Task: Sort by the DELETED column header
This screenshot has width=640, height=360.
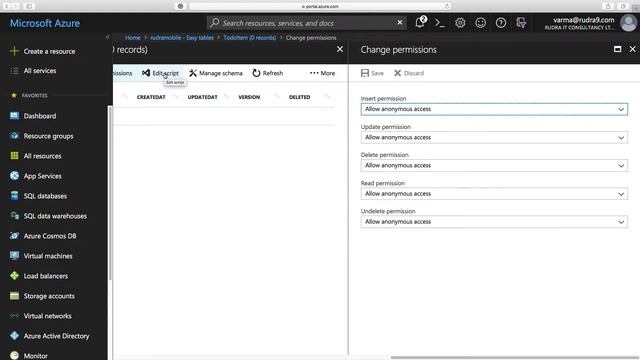Action: [x=300, y=97]
